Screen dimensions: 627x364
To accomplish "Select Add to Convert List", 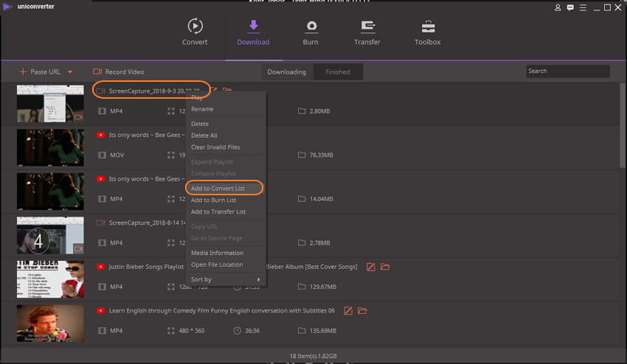I will click(218, 188).
